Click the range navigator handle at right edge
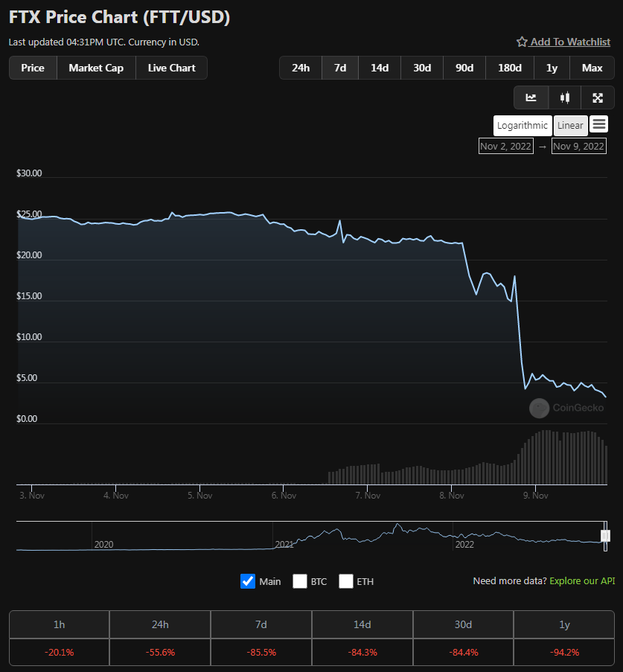 coord(605,536)
